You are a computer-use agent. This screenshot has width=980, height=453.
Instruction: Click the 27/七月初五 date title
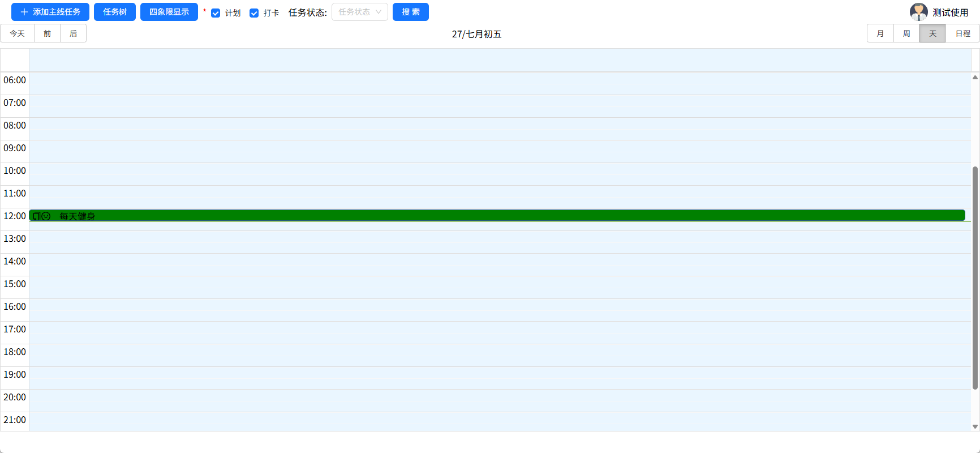[x=476, y=34]
